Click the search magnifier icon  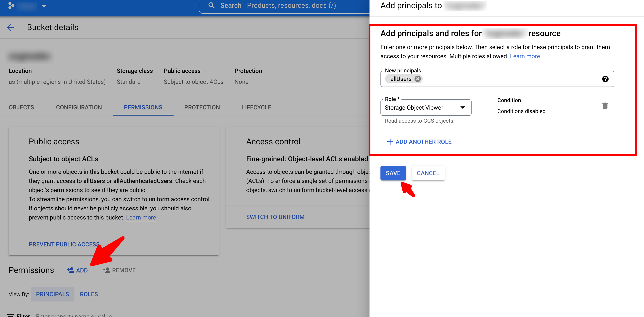click(x=211, y=5)
